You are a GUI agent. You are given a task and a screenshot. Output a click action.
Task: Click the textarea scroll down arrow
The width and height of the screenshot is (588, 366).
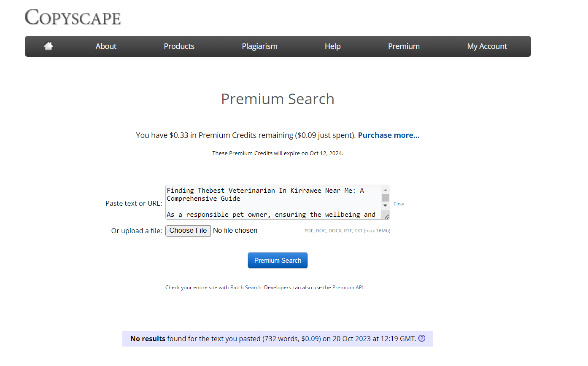pyautogui.click(x=385, y=205)
